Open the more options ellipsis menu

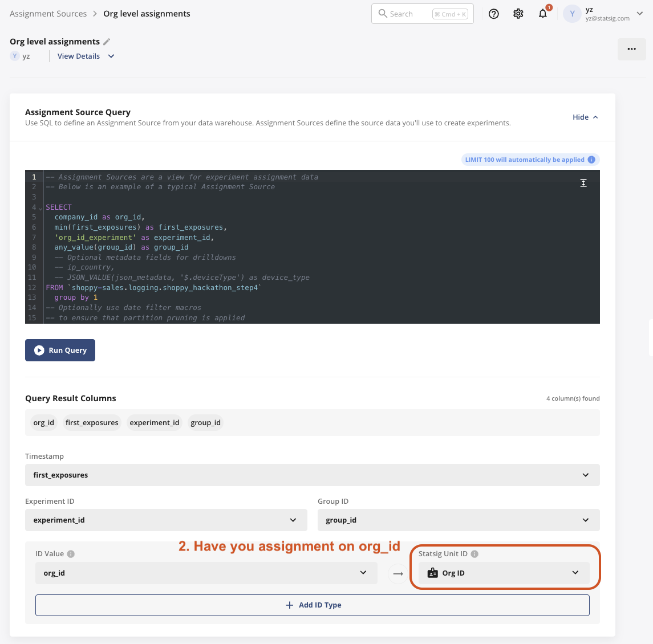click(631, 49)
